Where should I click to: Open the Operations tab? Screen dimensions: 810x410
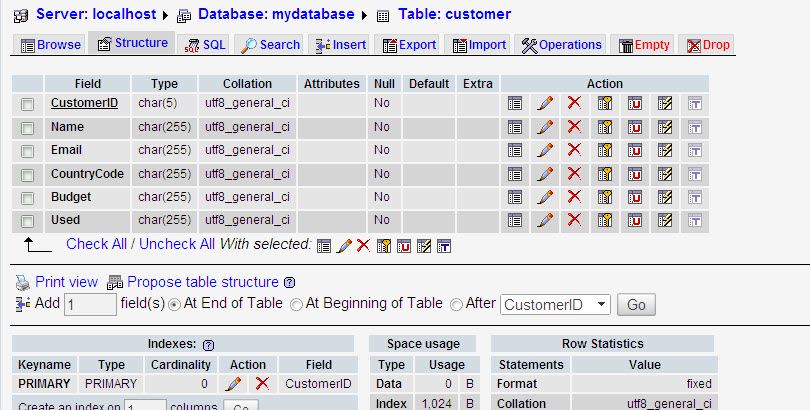pyautogui.click(x=562, y=45)
